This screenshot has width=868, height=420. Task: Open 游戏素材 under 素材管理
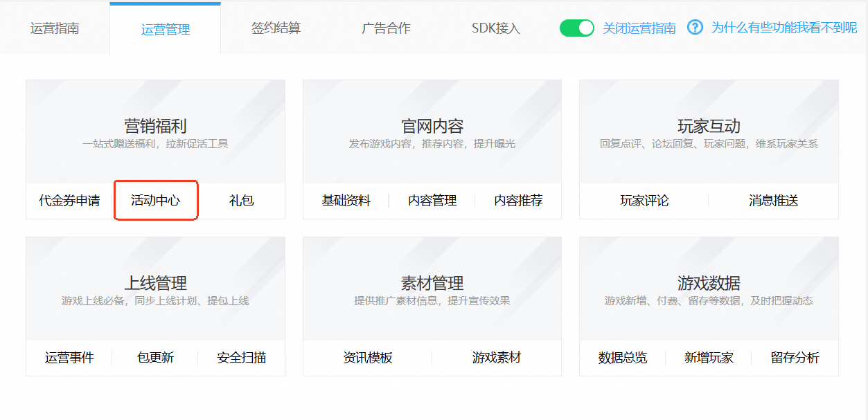click(496, 358)
